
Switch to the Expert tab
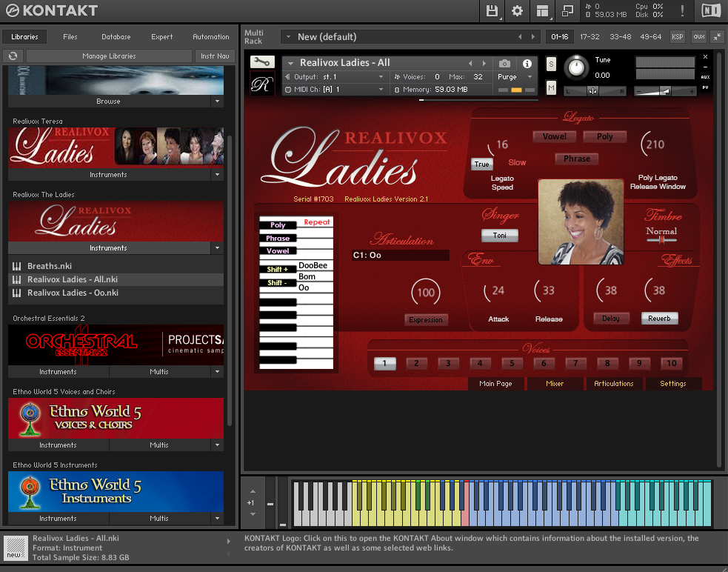point(161,37)
